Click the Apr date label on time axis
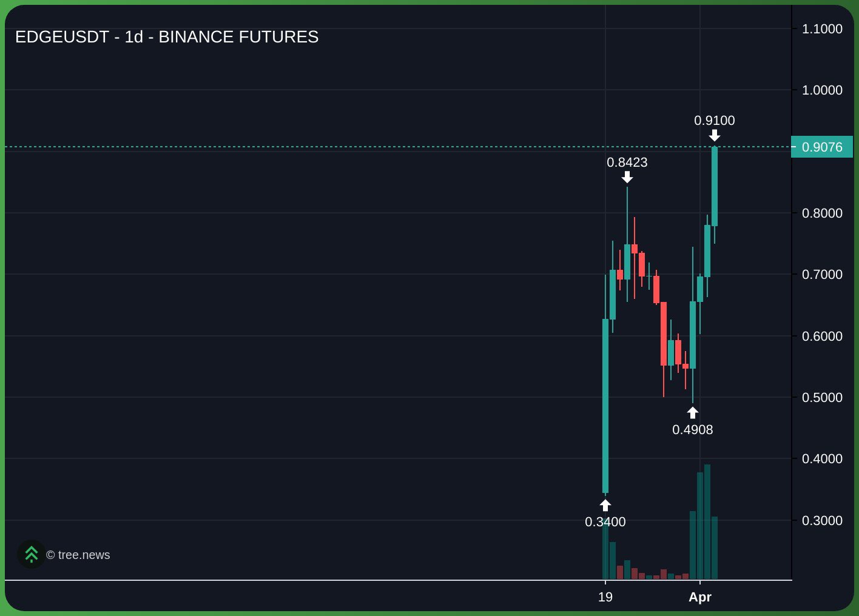The height and width of the screenshot is (616, 859). [700, 597]
